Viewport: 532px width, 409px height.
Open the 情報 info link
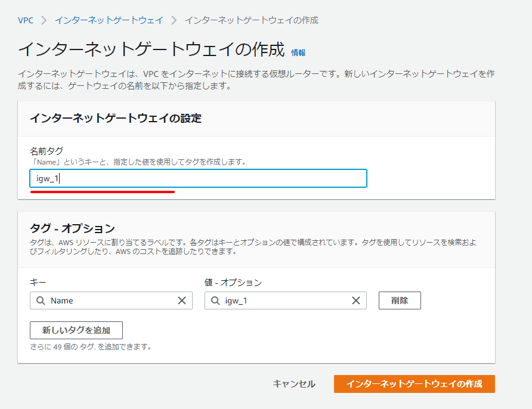point(298,52)
